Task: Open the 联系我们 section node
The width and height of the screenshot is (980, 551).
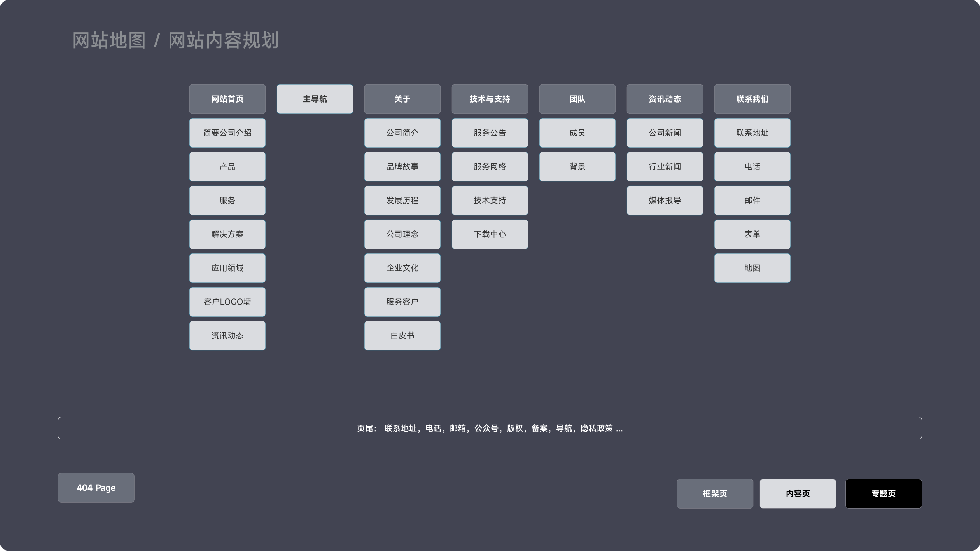Action: [x=752, y=99]
